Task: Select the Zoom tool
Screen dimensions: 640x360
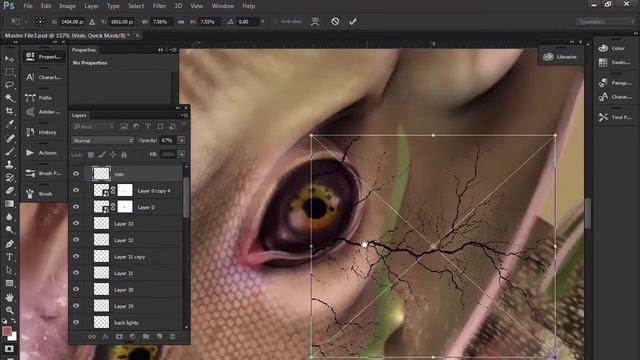Action: point(9,310)
